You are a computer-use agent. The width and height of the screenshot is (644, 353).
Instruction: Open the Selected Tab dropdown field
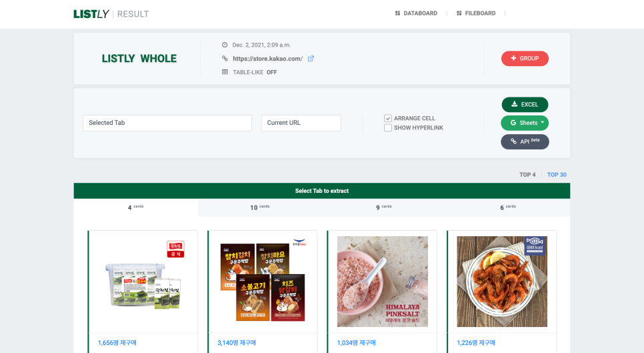point(167,123)
